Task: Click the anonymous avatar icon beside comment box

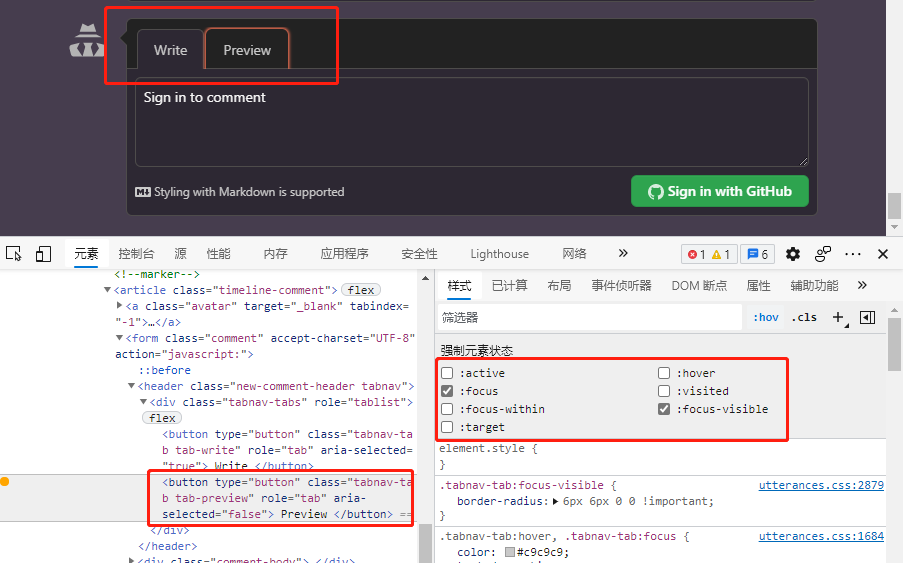Action: [x=87, y=40]
